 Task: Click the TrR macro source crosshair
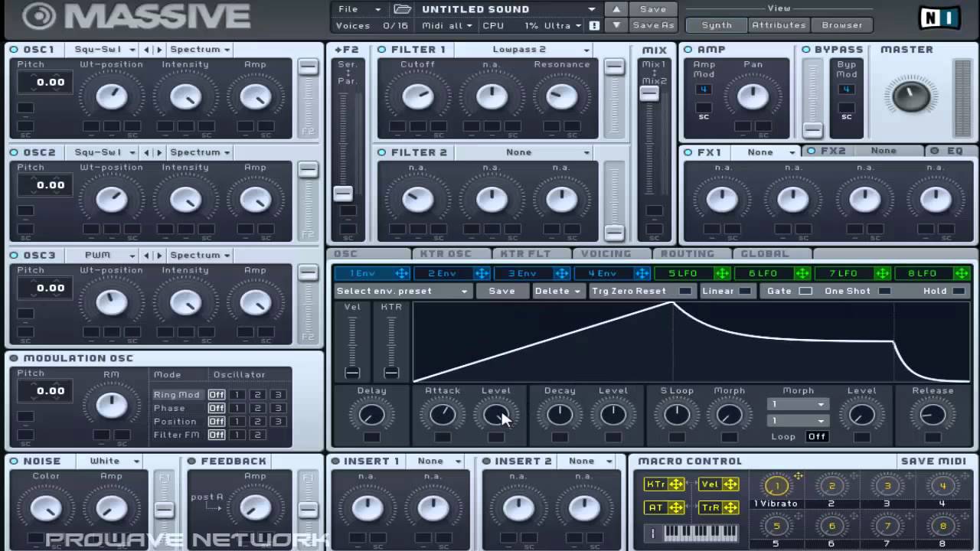(x=730, y=507)
